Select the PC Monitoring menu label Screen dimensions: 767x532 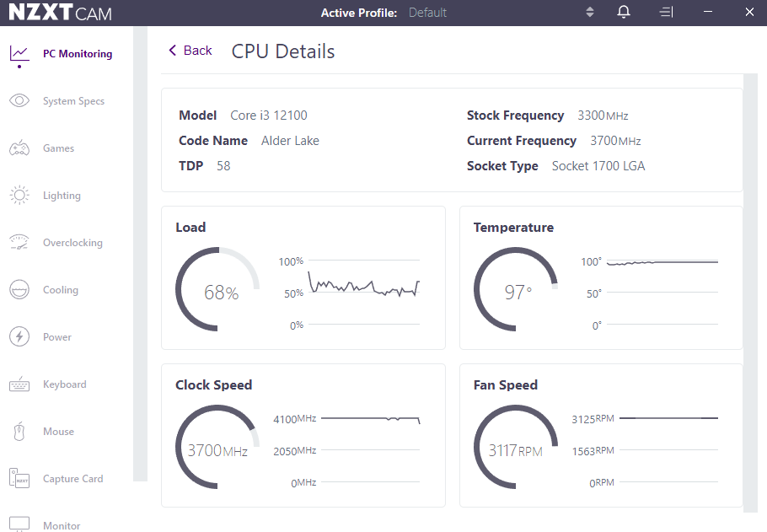(78, 54)
